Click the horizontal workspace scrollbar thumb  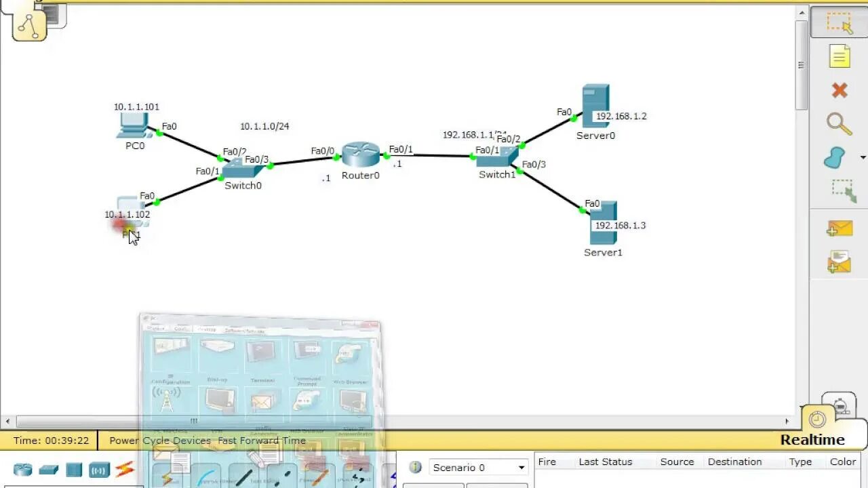pyautogui.click(x=194, y=421)
